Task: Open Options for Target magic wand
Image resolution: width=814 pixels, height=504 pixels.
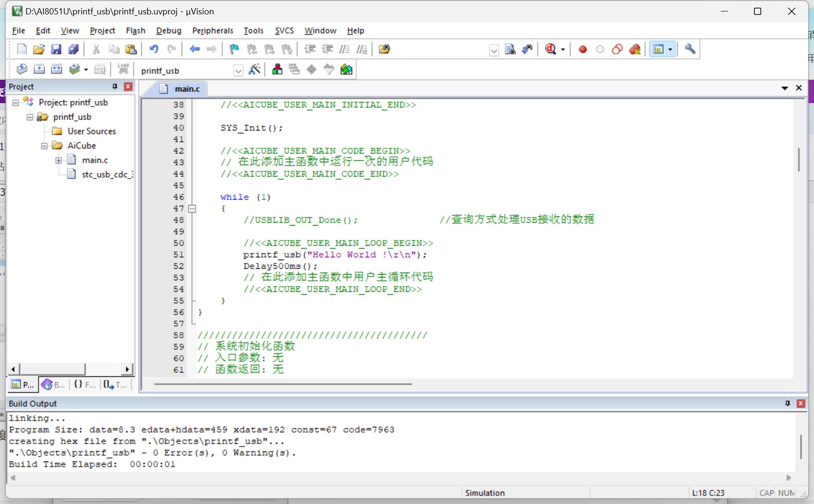Action: coord(255,70)
